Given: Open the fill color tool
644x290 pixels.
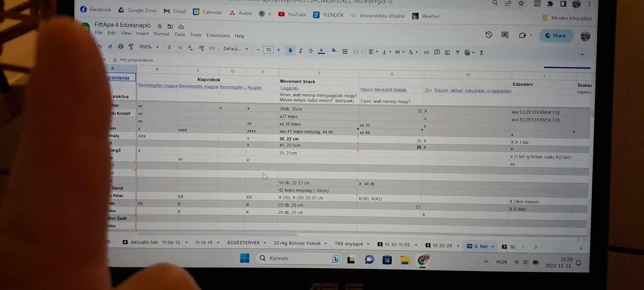Looking at the screenshot, I should click(334, 51).
